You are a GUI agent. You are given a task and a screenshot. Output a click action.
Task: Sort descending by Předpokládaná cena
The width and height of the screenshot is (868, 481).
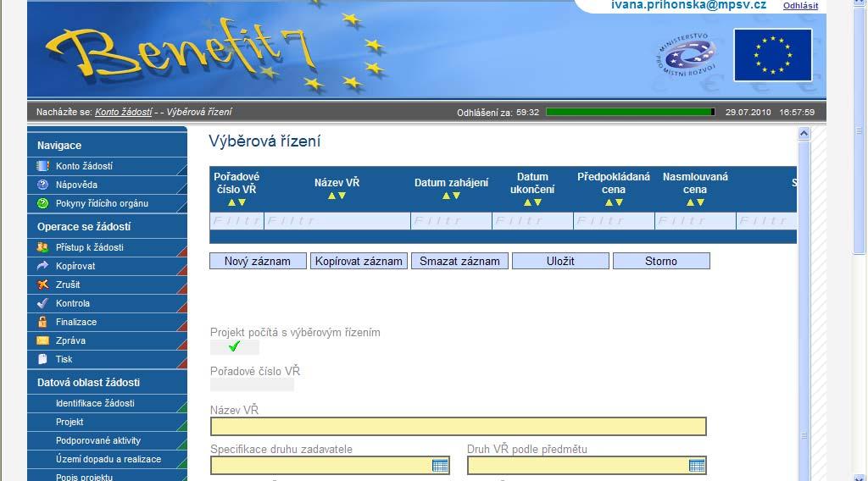pos(619,202)
